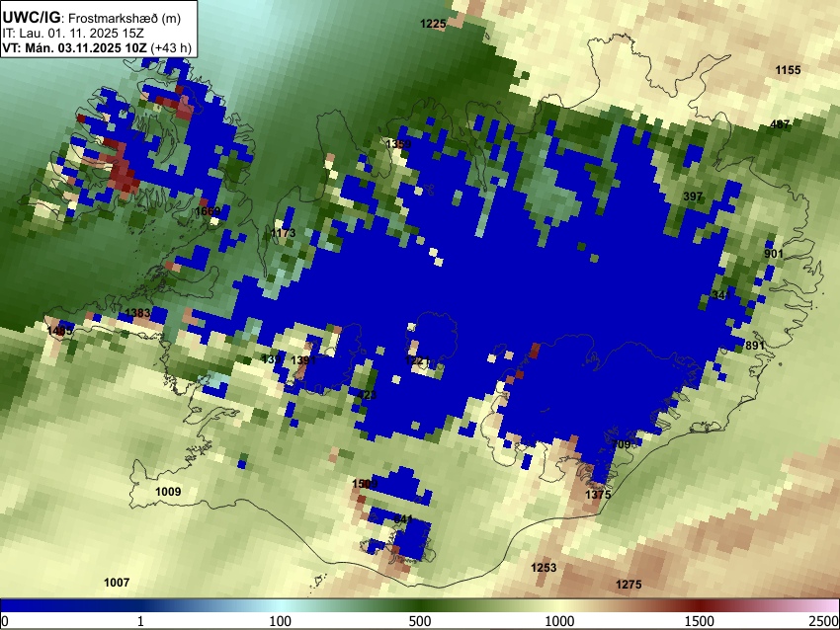Select the 641 map label
The height and width of the screenshot is (630, 840).
pos(403,519)
